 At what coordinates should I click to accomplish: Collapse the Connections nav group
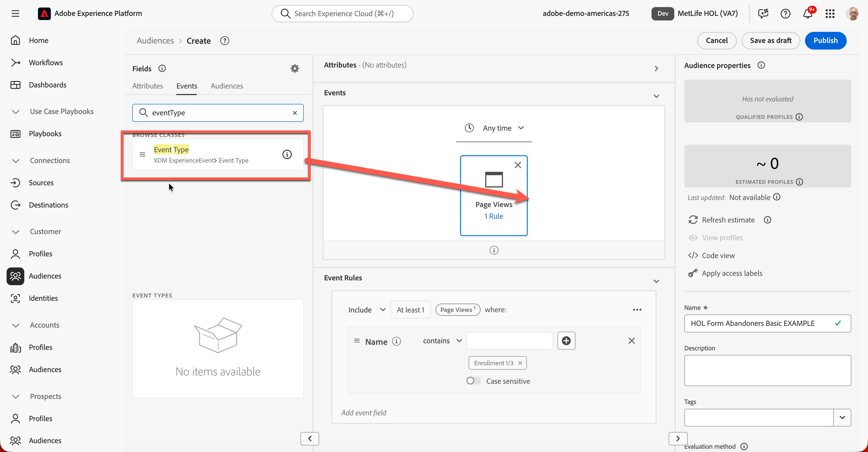[15, 161]
